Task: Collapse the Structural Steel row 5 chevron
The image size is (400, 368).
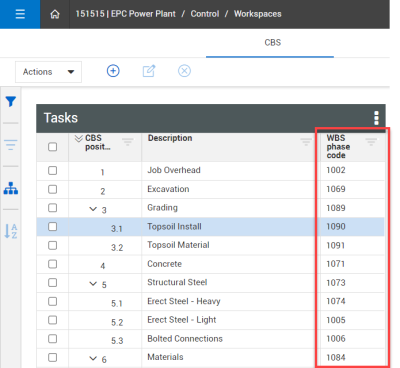Action: (93, 284)
